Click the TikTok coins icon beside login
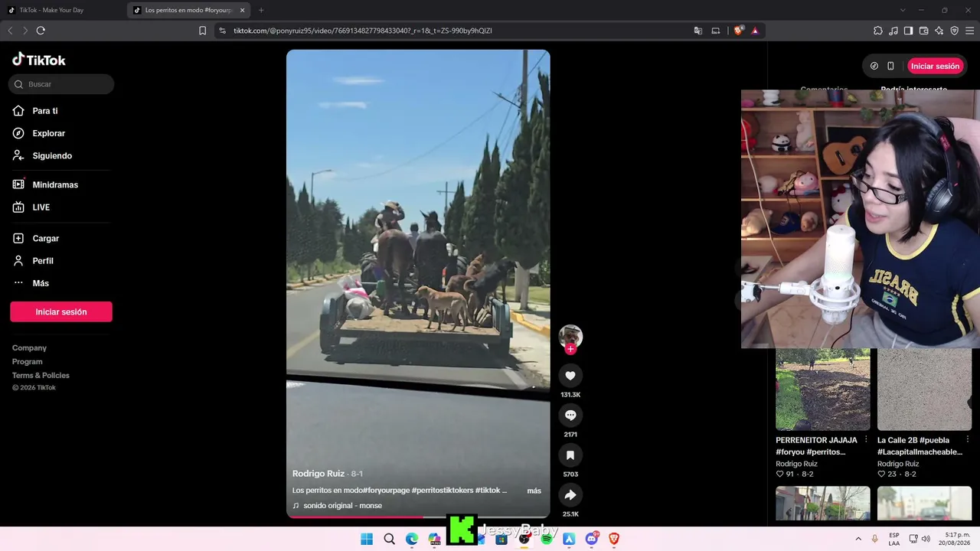This screenshot has height=551, width=980. (874, 66)
